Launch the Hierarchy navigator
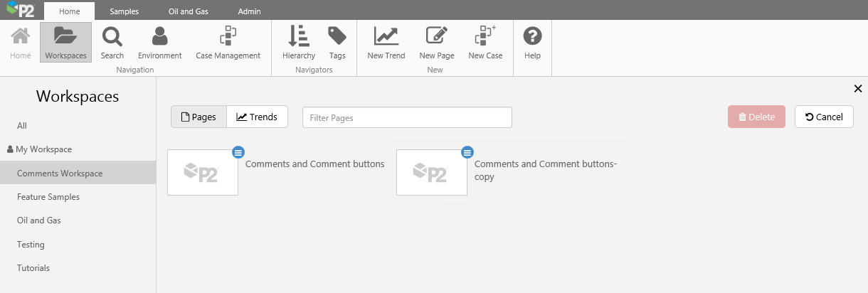The height and width of the screenshot is (293, 868). (299, 42)
